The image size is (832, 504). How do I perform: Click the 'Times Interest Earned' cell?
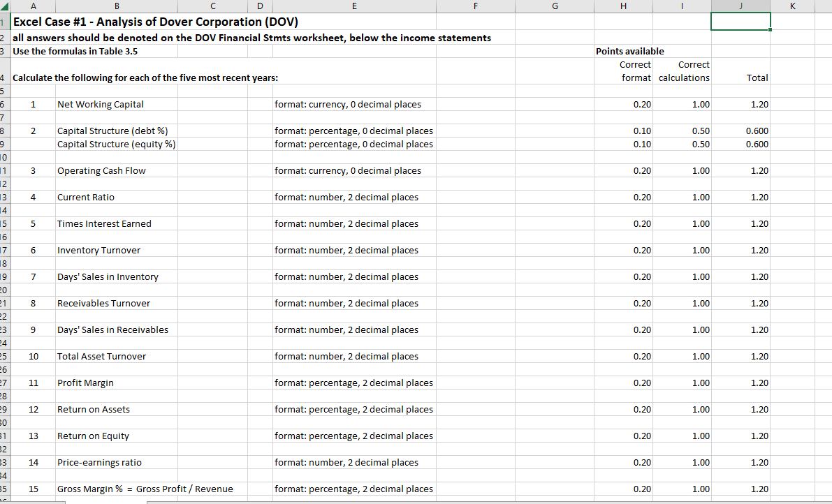[x=117, y=223]
